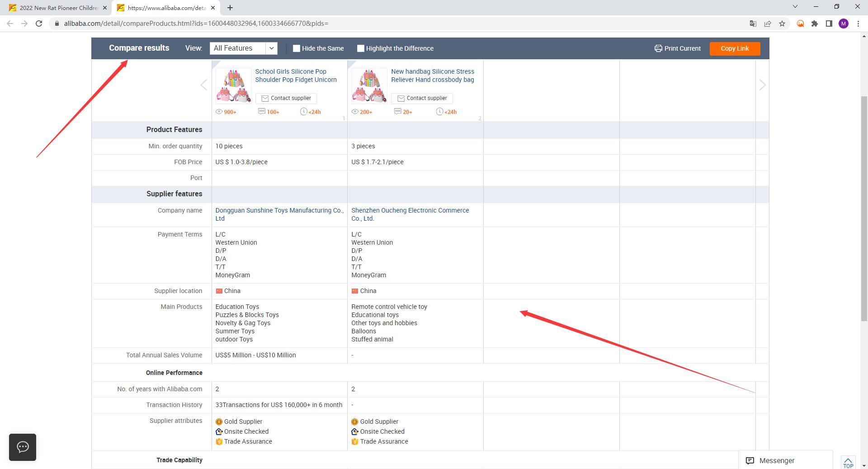
Task: Go back to the previous page
Action: [10, 24]
